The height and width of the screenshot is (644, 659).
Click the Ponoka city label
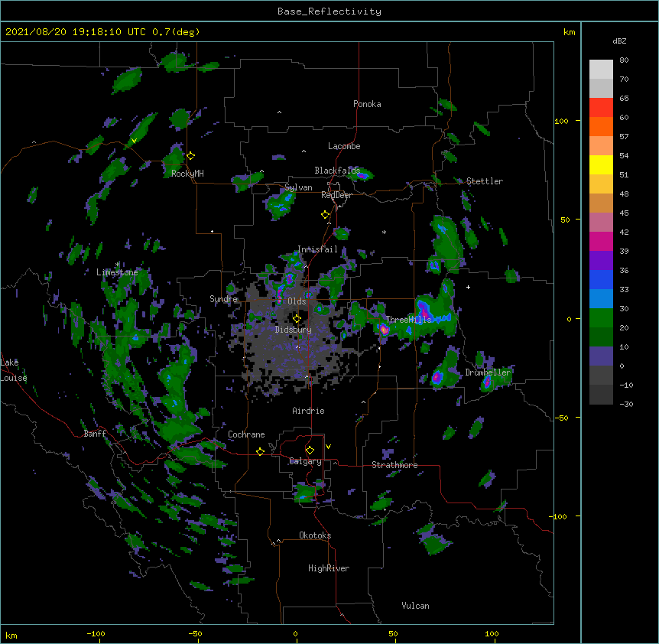pos(367,104)
